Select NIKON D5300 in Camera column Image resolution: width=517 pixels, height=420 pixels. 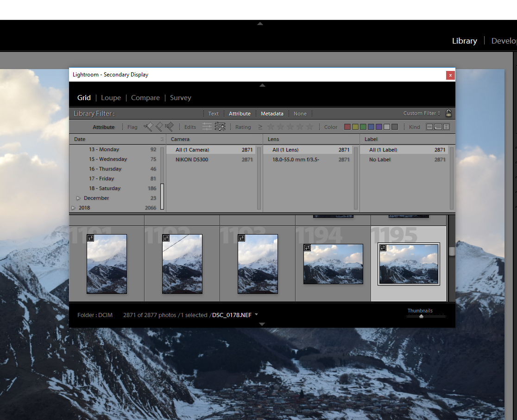click(x=192, y=159)
